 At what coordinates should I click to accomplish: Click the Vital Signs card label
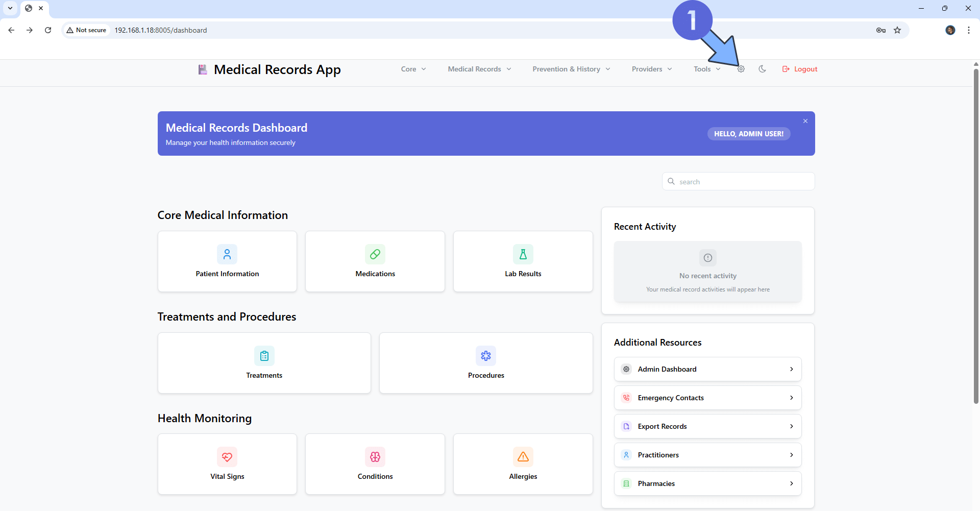point(227,476)
